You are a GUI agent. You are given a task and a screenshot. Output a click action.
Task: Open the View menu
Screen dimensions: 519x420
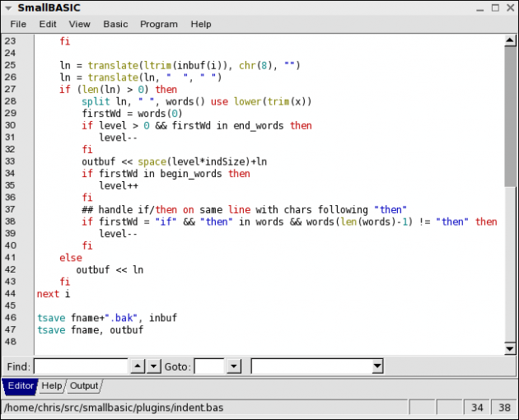pyautogui.click(x=79, y=24)
